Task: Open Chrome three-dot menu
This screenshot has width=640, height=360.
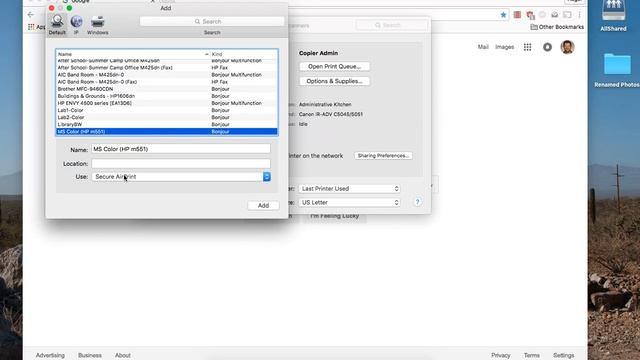Action: click(x=579, y=15)
